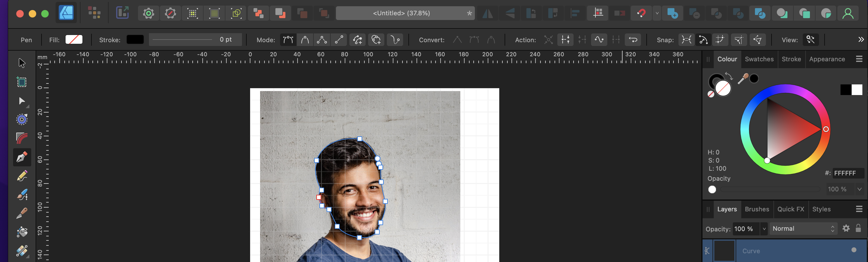
Task: Switch to the Colour tab
Action: (x=727, y=59)
